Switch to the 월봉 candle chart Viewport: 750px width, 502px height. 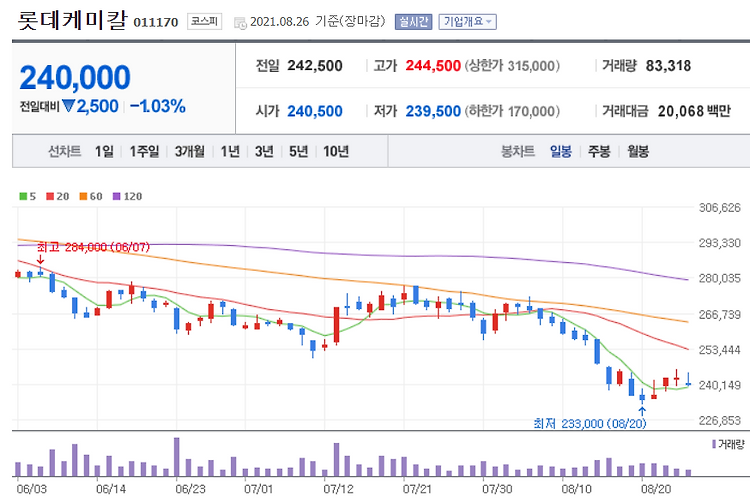point(638,152)
